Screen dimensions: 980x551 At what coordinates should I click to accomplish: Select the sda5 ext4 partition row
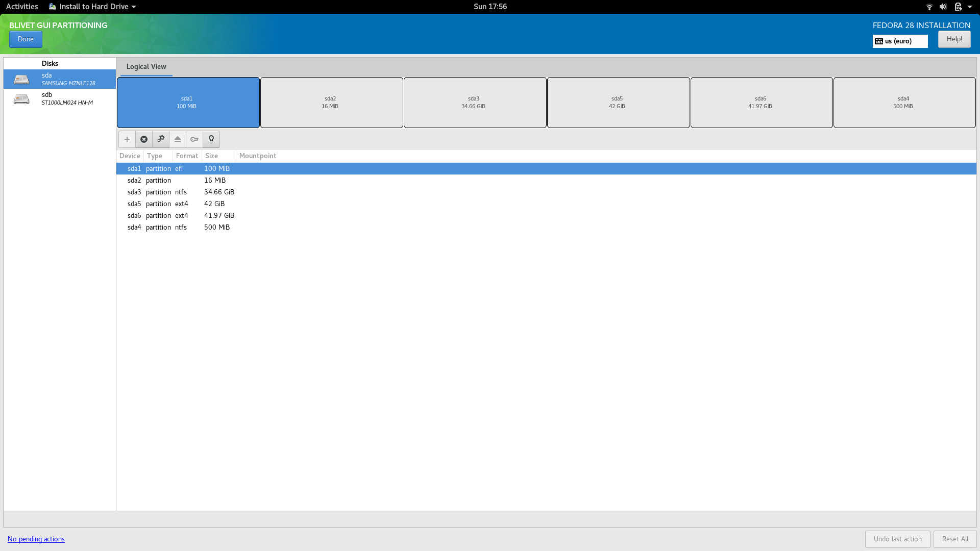point(546,204)
